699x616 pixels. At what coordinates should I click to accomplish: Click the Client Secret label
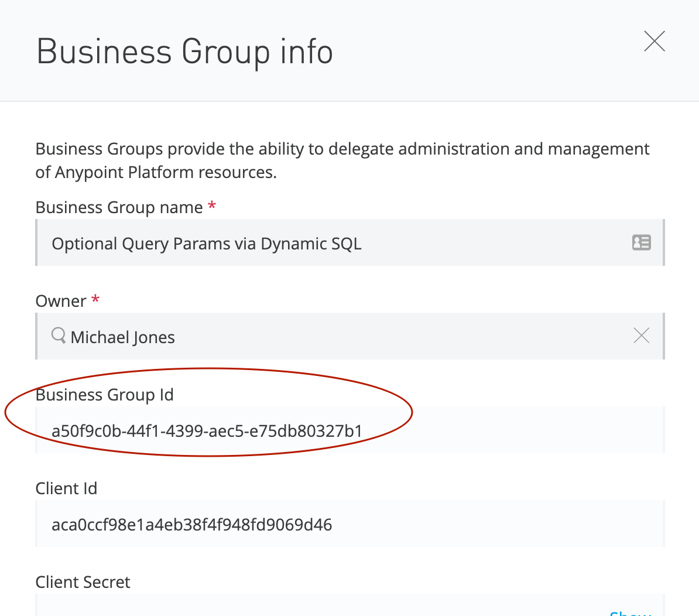[83, 582]
